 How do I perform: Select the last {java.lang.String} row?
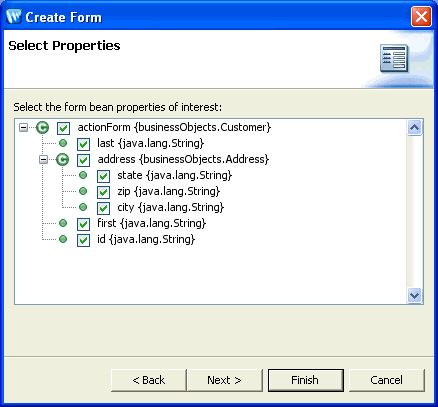coord(150,143)
